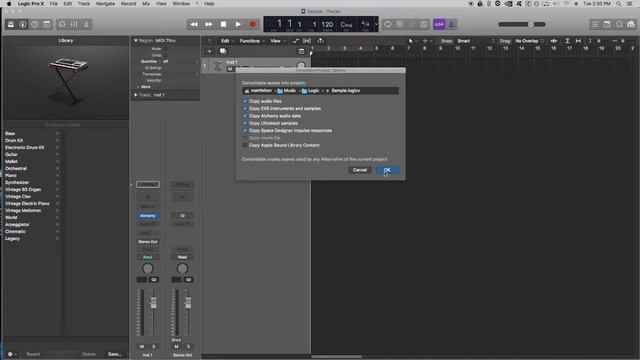Screen dimensions: 640x360
Task: Click the Fast Forward transport button
Action: point(209,24)
